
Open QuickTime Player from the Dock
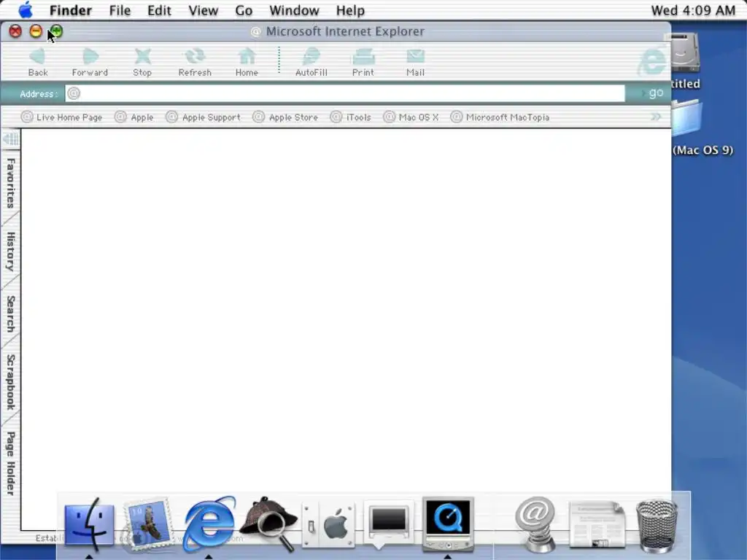click(447, 524)
